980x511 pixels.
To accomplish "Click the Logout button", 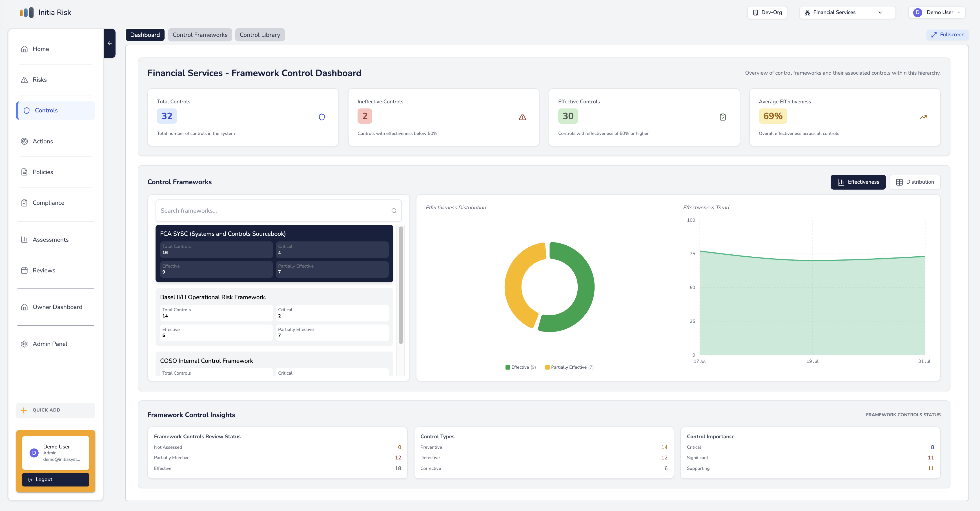I will point(56,479).
